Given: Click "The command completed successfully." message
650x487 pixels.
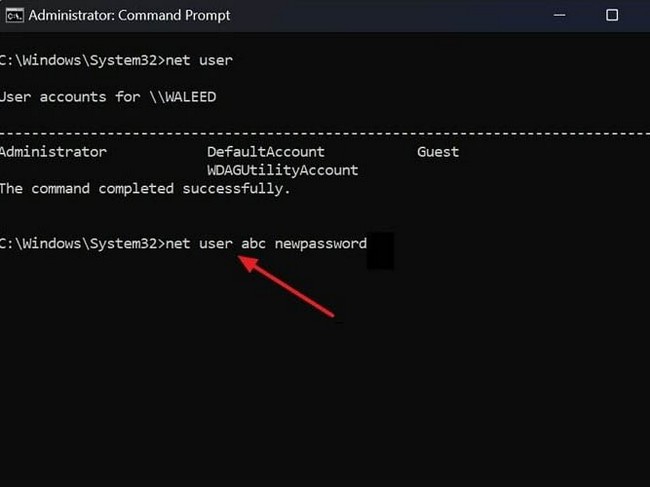Looking at the screenshot, I should 145,188.
